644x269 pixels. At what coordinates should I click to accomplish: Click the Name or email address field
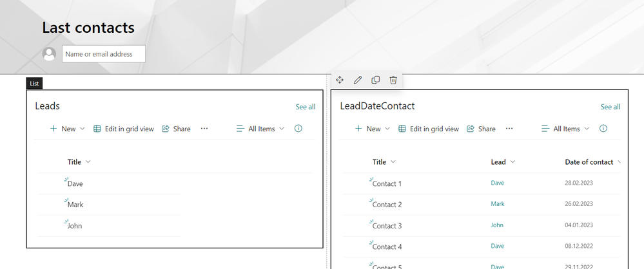pos(104,53)
